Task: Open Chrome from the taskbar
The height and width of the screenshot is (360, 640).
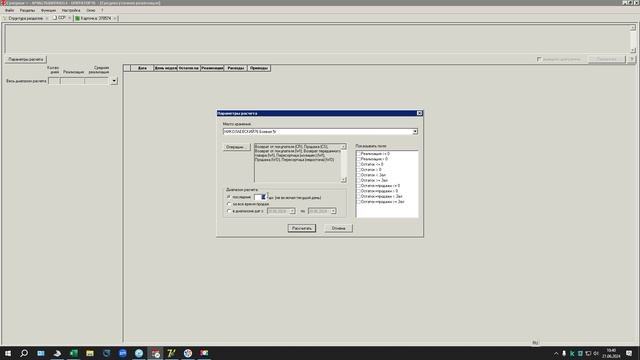Action: pos(188,353)
